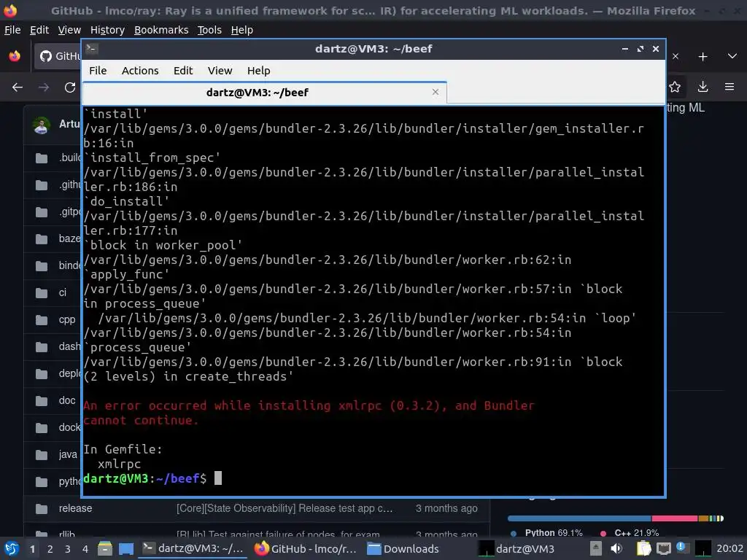Expand the Firefox list all tabs chevron

pyautogui.click(x=732, y=56)
